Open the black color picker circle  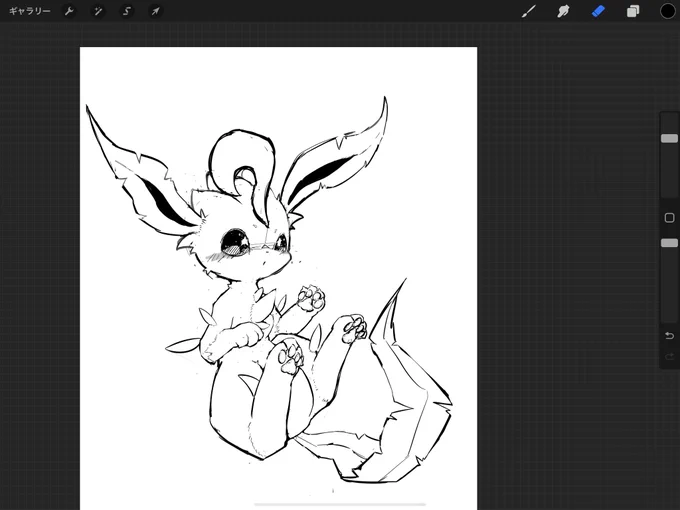point(667,11)
